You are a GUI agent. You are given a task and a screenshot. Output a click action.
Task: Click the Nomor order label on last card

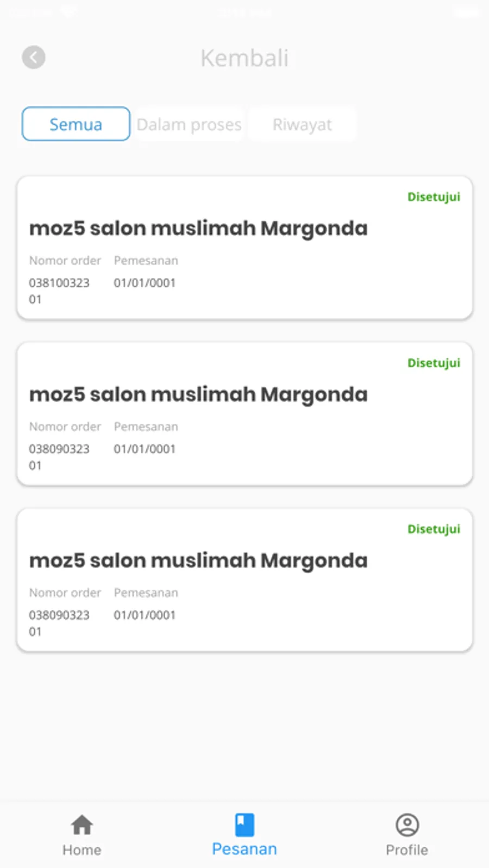click(65, 593)
